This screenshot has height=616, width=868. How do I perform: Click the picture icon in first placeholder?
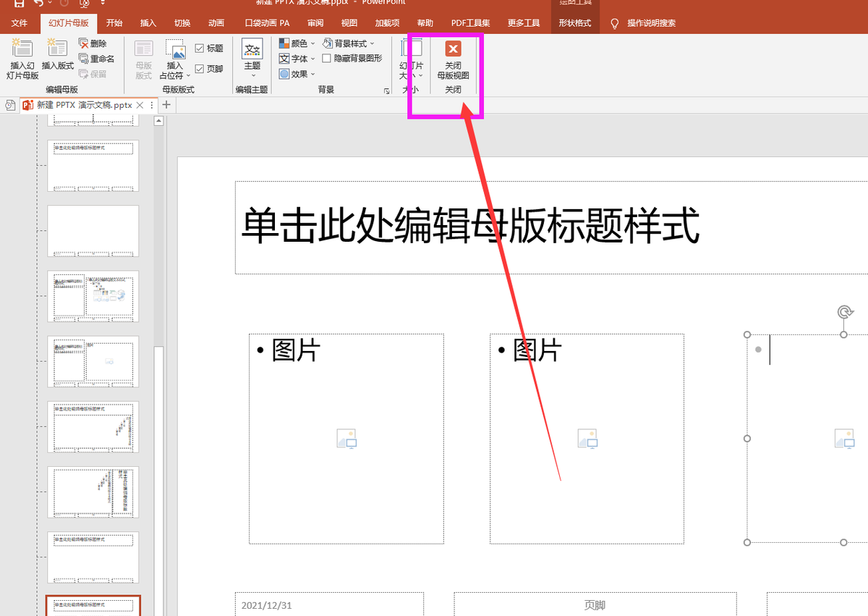click(x=346, y=439)
